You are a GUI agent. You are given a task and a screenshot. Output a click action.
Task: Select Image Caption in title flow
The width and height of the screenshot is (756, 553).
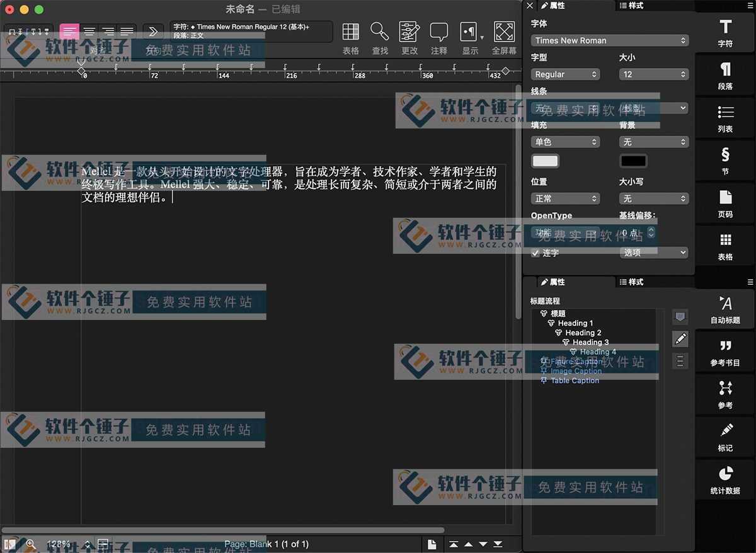[x=576, y=371]
